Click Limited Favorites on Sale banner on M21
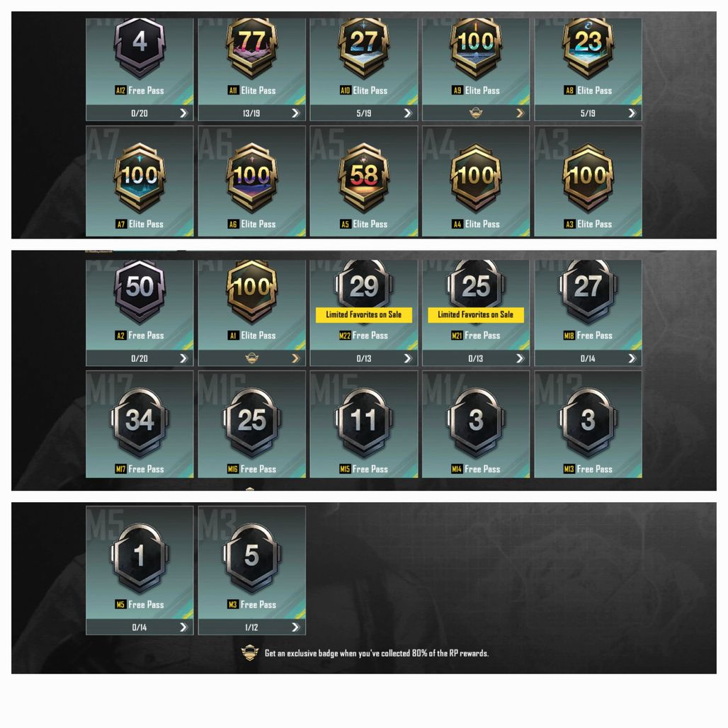The width and height of the screenshot is (728, 728). pos(476,314)
